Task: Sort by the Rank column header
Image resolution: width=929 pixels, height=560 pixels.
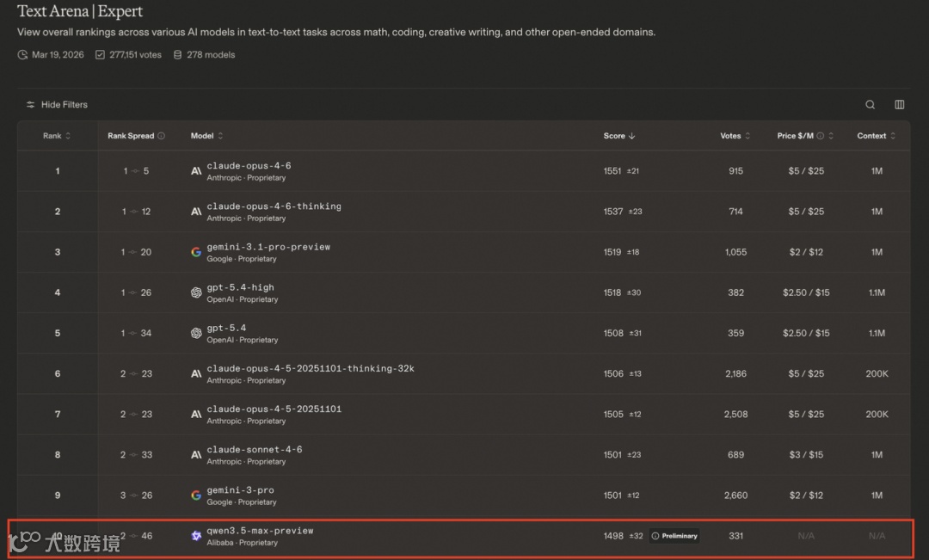Action: pos(57,136)
